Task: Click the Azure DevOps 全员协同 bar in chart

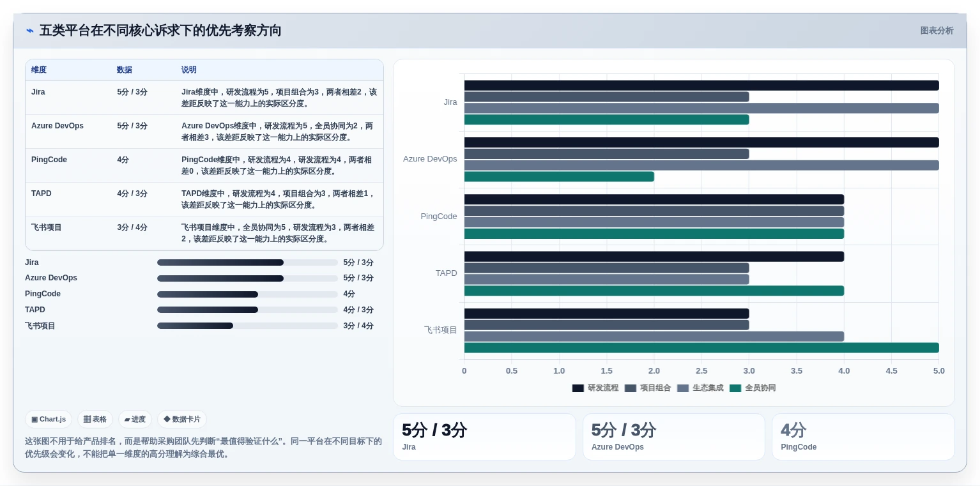Action: [x=559, y=177]
